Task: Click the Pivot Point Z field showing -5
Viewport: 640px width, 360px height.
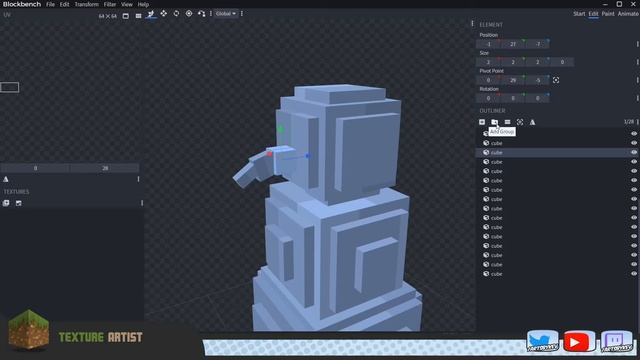Action: click(x=537, y=80)
